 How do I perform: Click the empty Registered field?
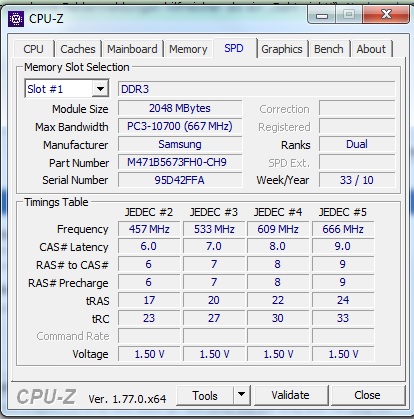tap(357, 126)
